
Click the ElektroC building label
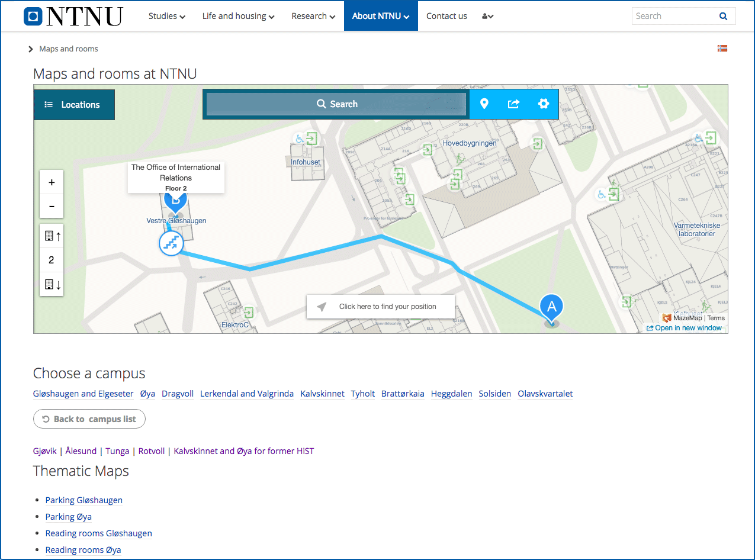[x=235, y=325]
